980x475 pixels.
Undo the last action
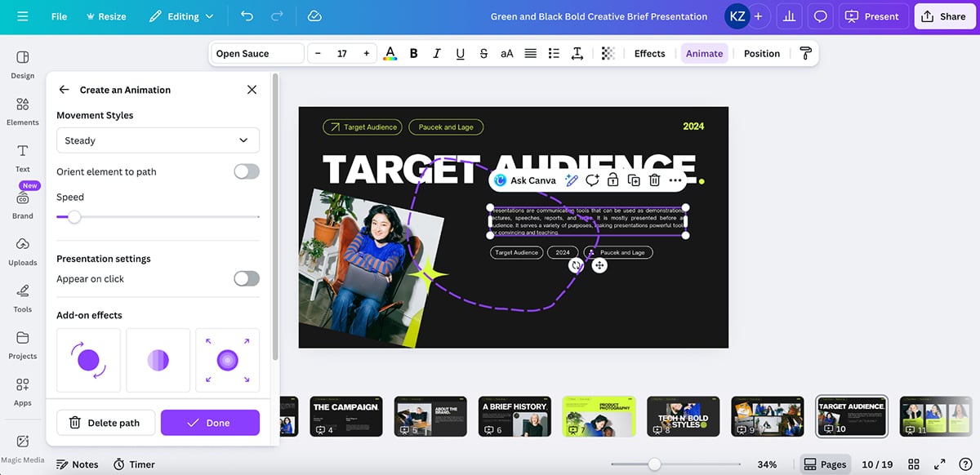[243, 16]
